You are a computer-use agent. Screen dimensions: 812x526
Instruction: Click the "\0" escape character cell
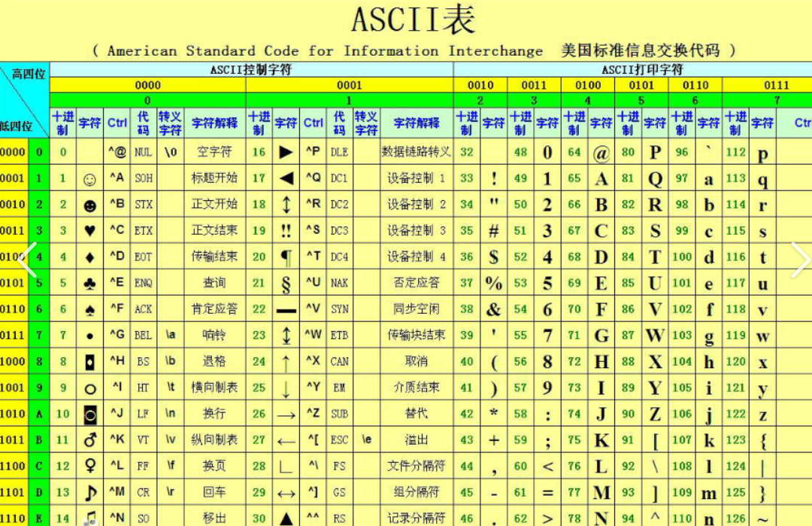coord(171,152)
